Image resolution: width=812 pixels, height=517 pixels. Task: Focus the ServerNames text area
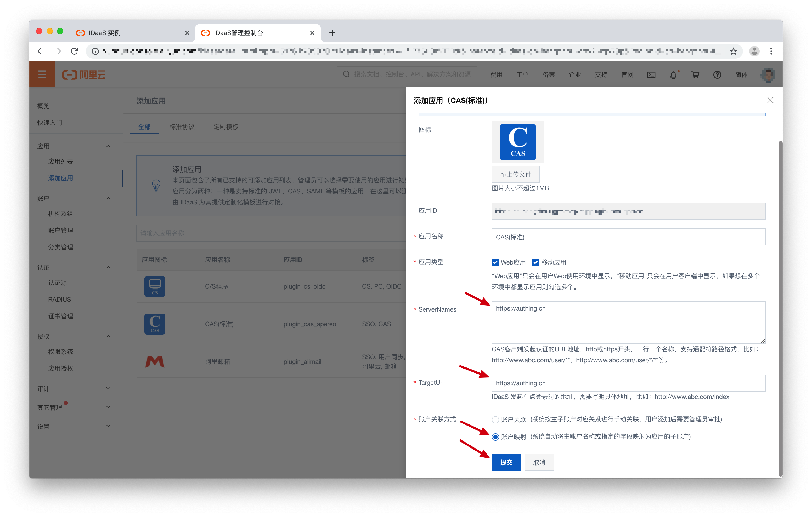click(629, 323)
